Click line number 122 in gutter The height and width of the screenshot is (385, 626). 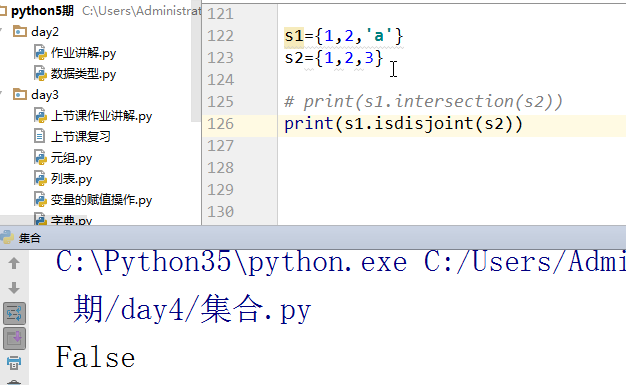220,36
